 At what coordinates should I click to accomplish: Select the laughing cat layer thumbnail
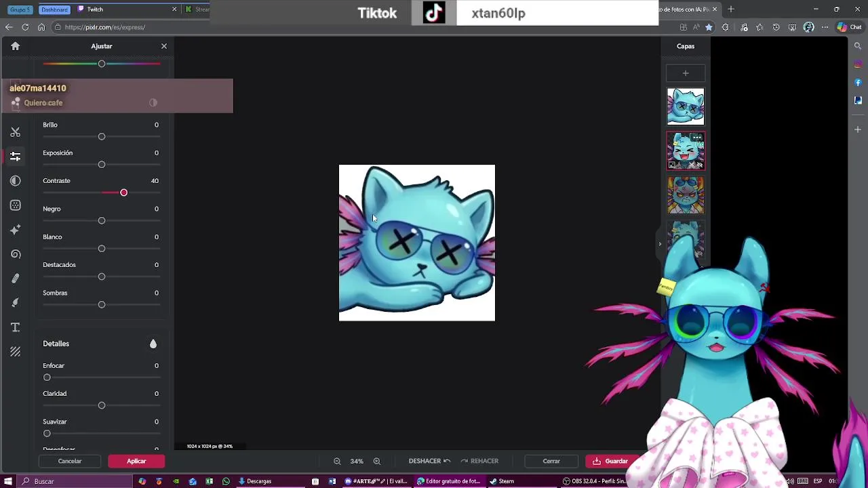pos(686,150)
